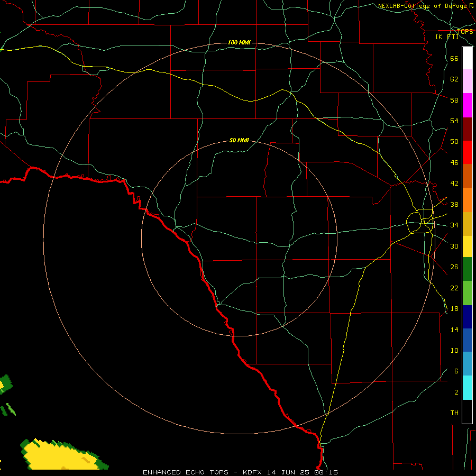Click the "14" legend value
476x476 pixels.
pos(454,329)
